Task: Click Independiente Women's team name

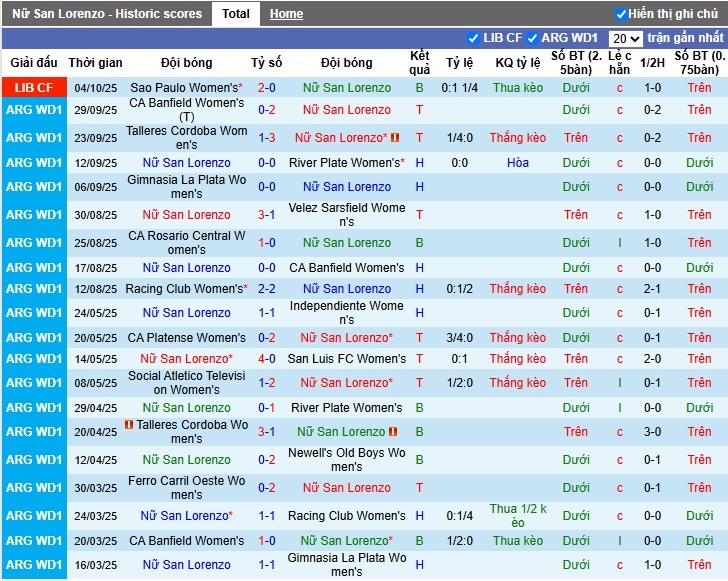Action: point(347,313)
